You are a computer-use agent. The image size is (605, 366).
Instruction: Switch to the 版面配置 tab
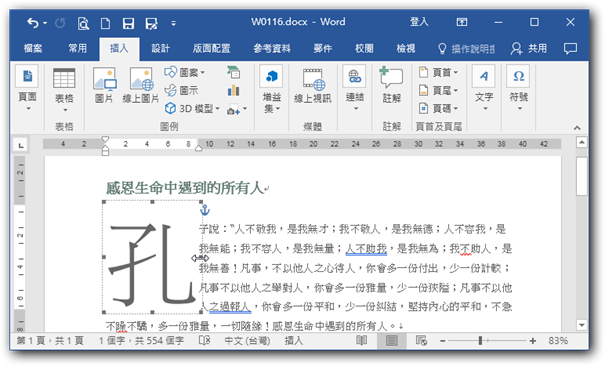[x=211, y=48]
